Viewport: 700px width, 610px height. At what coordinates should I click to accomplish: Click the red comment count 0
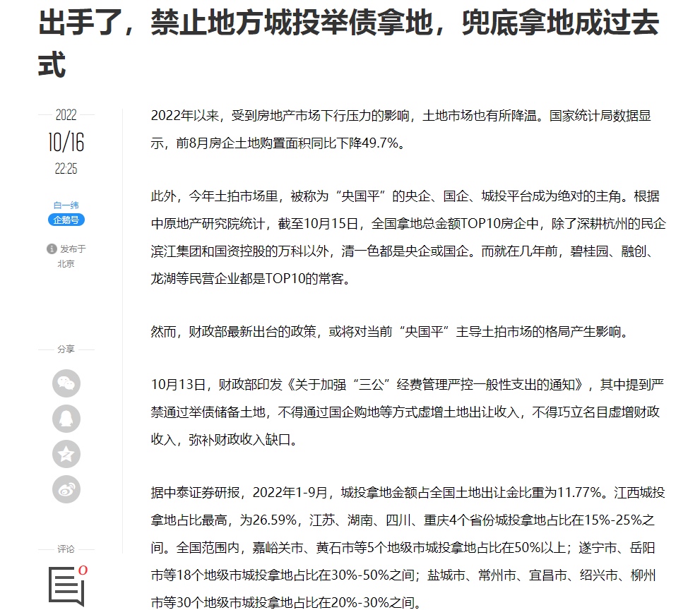click(83, 570)
